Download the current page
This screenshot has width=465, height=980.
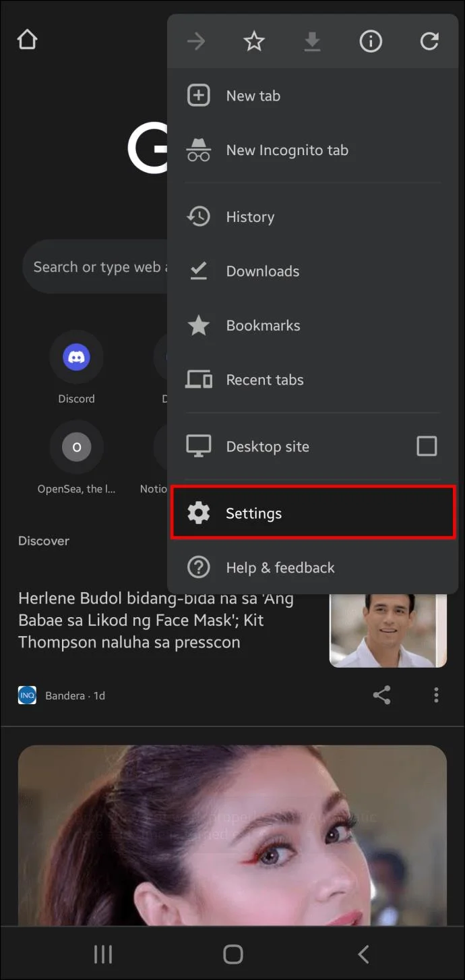coord(312,41)
